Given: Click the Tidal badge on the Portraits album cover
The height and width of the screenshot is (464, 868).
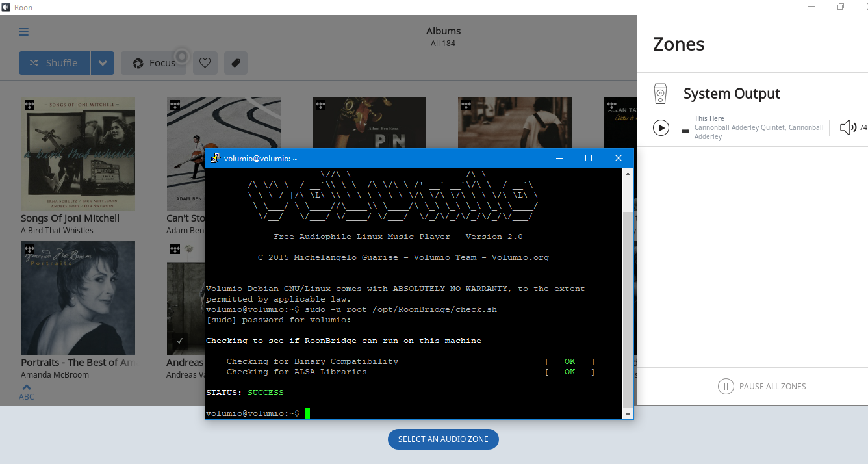Looking at the screenshot, I should point(29,249).
